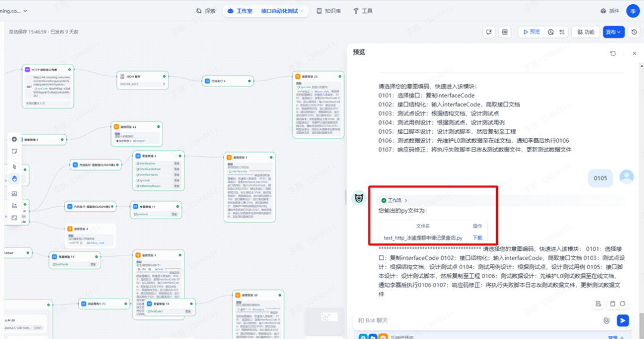The image size is (644, 339).
Task: Click the attachment paperclip icon
Action: point(606,320)
